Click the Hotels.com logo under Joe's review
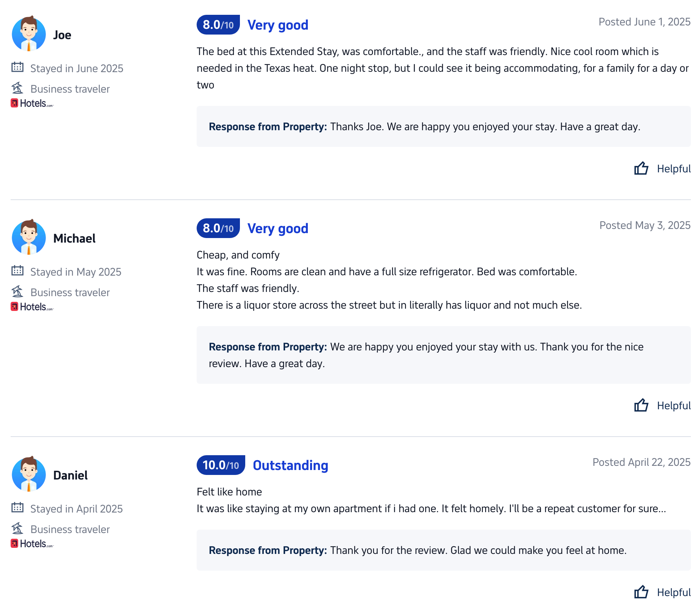700x612 pixels. pos(32,103)
